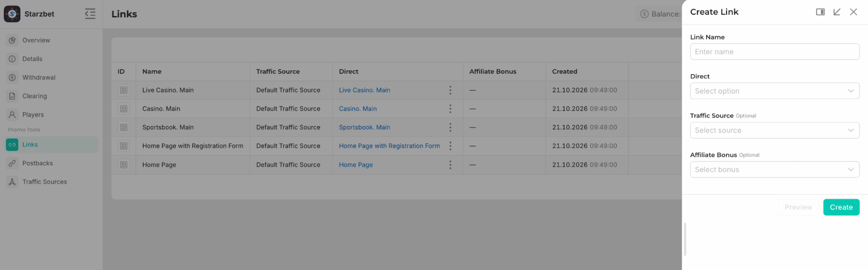Click the Preview button

(798, 207)
